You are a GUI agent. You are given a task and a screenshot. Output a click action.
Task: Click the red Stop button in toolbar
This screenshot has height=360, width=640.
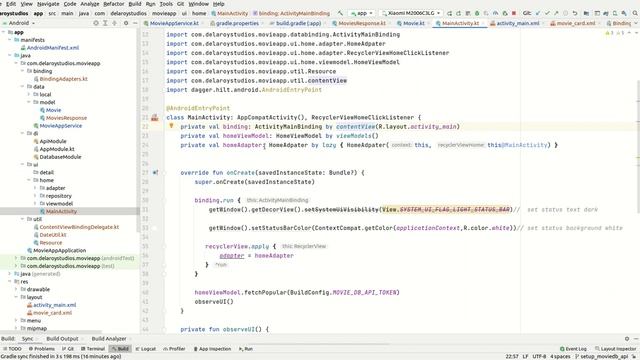click(514, 13)
